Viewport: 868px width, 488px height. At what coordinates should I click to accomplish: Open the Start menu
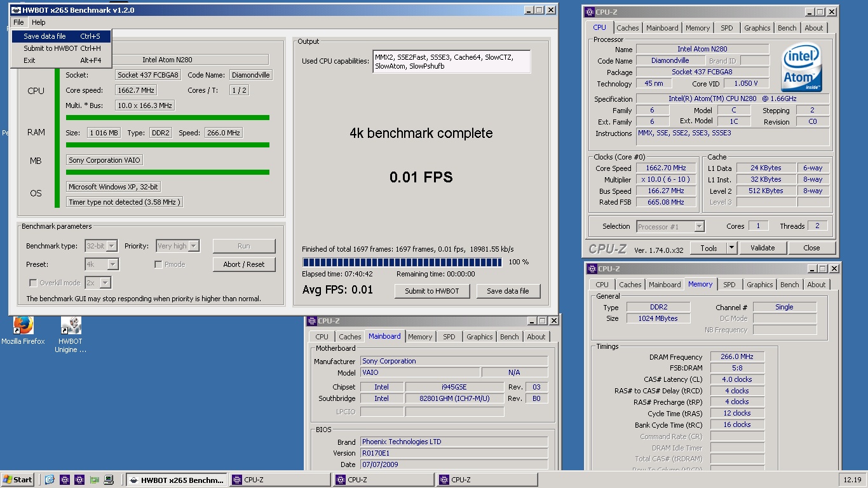point(18,480)
